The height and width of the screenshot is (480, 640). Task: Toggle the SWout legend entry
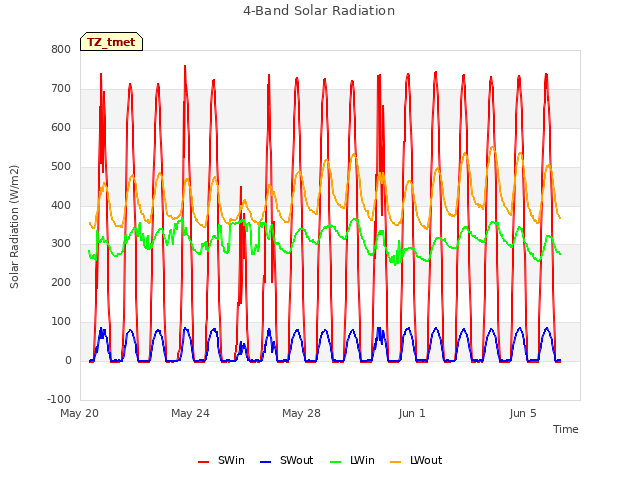pyautogui.click(x=287, y=461)
